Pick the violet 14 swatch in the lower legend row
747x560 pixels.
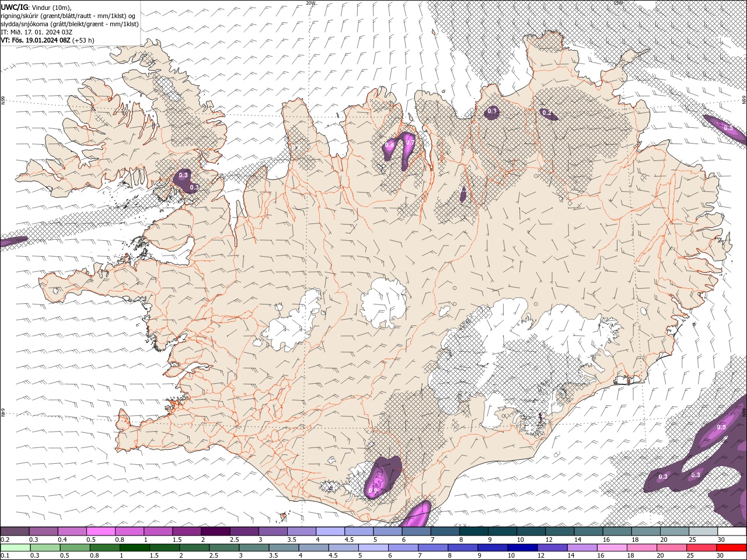[x=582, y=548]
